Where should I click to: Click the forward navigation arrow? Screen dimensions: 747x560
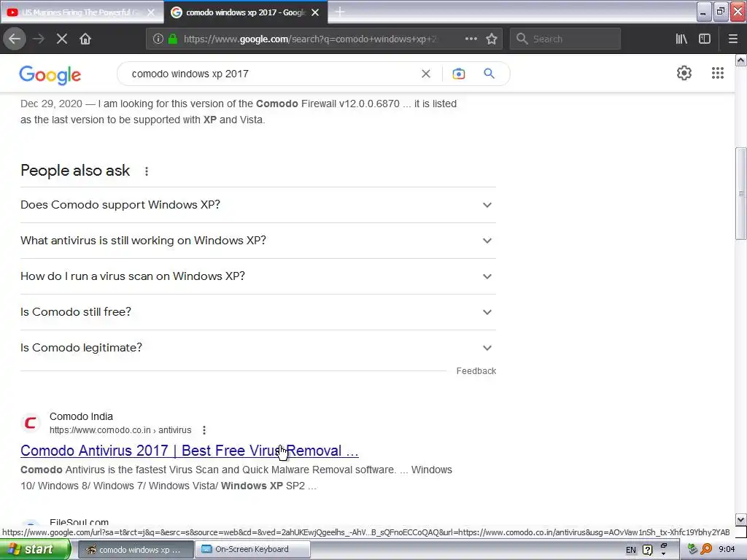tap(39, 39)
